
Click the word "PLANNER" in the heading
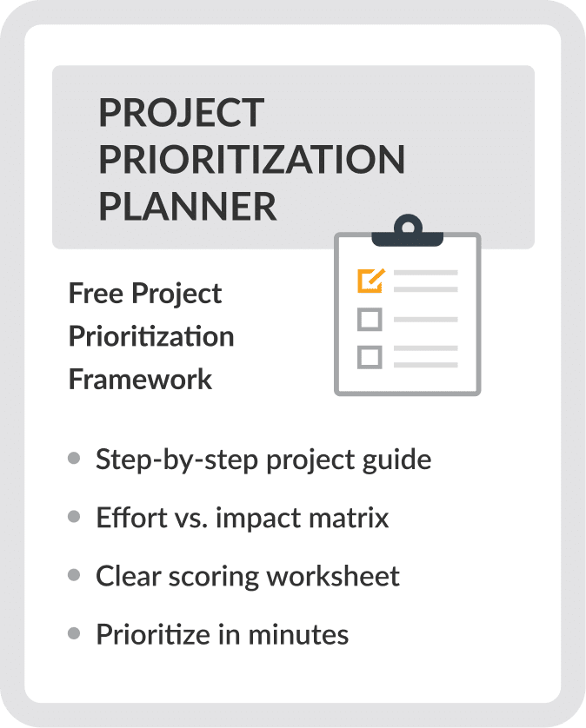point(187,207)
